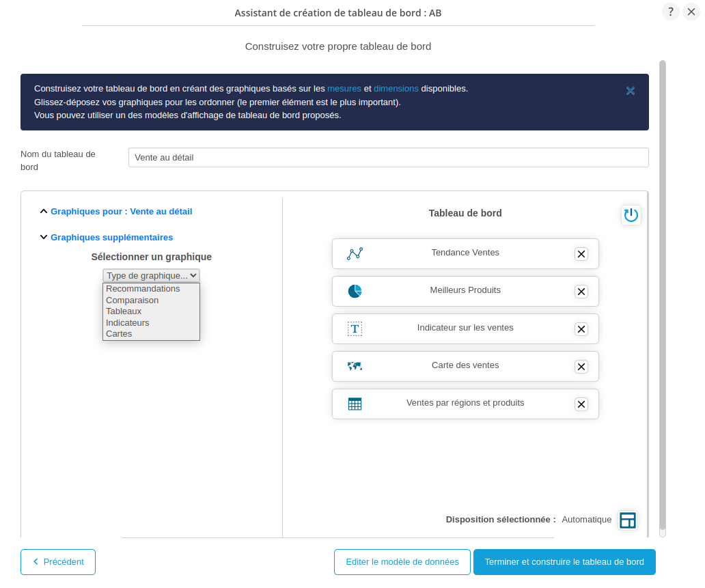The image size is (705, 588).
Task: Click the world map icon for Carte des ventes
Action: click(x=355, y=366)
